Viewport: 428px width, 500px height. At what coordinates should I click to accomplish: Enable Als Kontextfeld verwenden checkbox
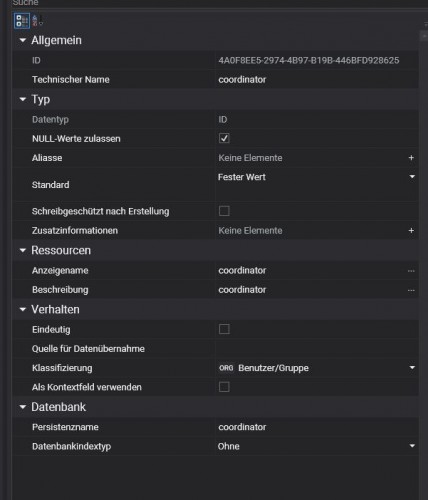pyautogui.click(x=224, y=387)
